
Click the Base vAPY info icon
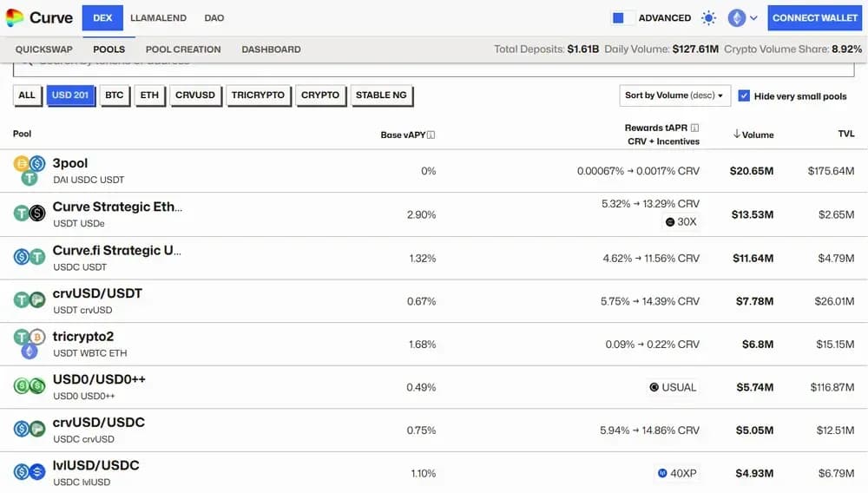click(431, 135)
